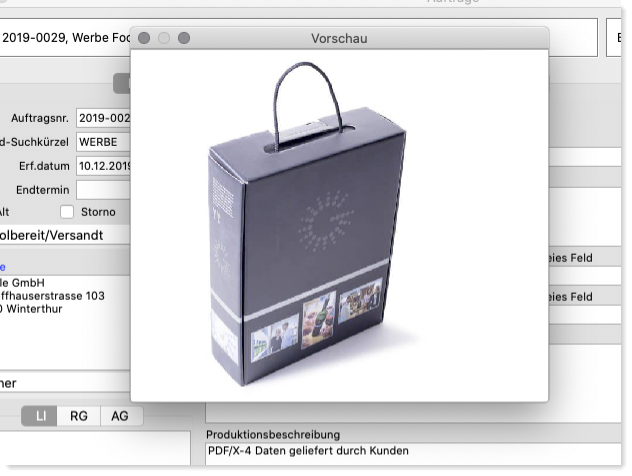Image resolution: width=632 pixels, height=476 pixels.
Task: Click the address block containing Winterthur
Action: [55, 296]
